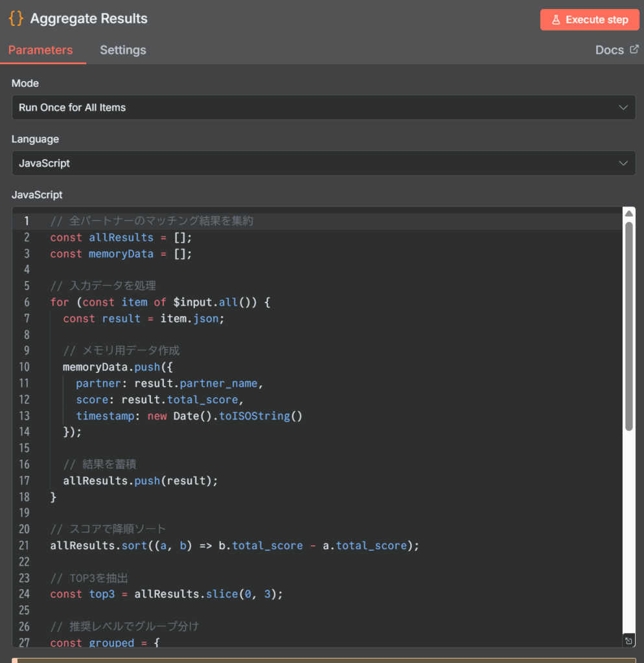Select the Parameters tab
Screen dimensions: 644x663
[x=40, y=50]
